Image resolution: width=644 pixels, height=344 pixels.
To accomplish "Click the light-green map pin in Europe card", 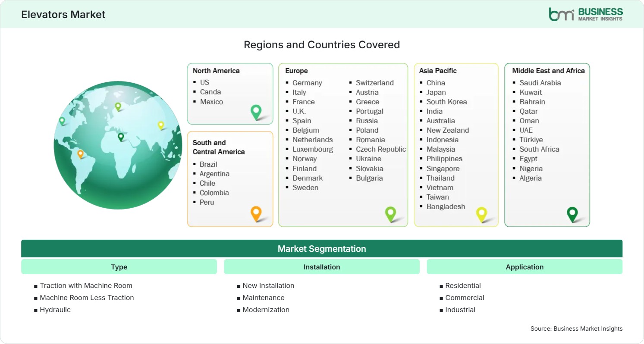I will (390, 214).
